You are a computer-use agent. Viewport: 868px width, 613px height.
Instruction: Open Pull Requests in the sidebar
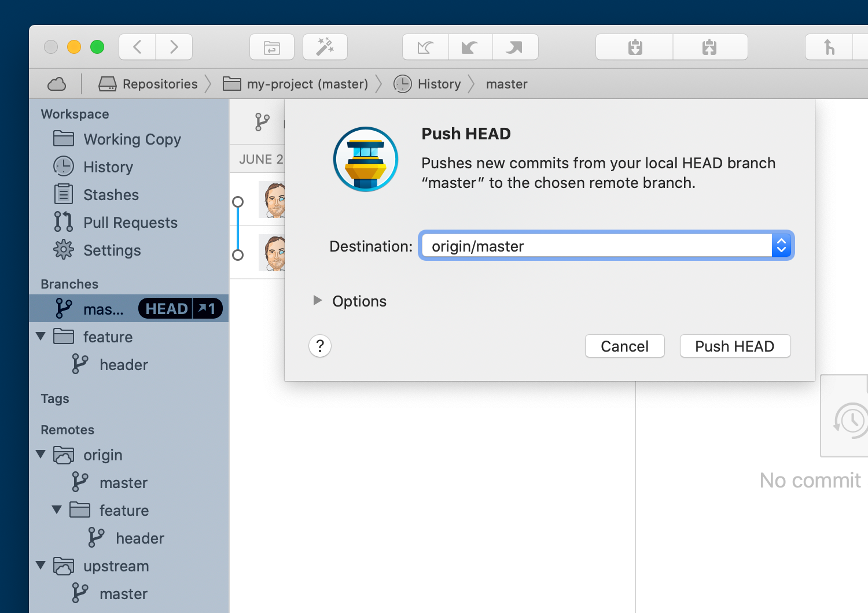point(130,222)
